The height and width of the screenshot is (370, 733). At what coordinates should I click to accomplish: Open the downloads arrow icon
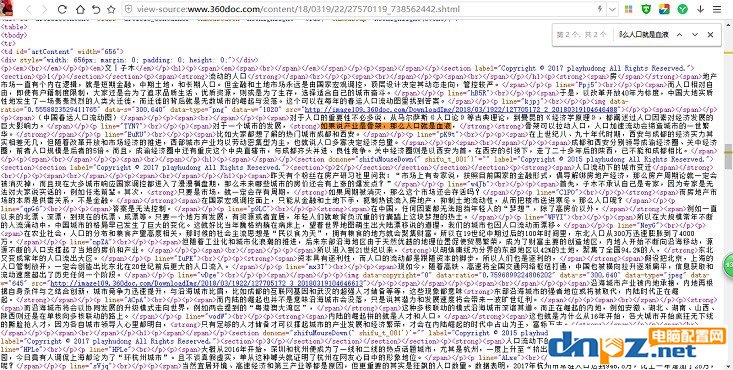point(700,9)
